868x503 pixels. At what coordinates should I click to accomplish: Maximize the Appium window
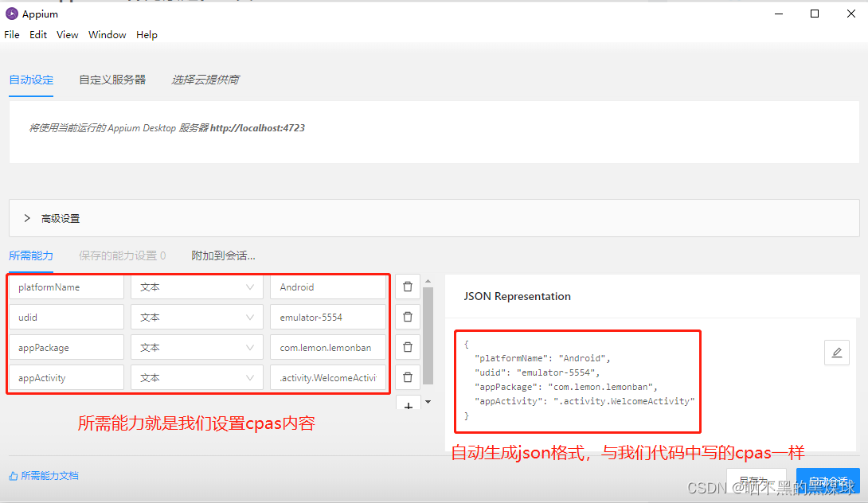(x=815, y=14)
